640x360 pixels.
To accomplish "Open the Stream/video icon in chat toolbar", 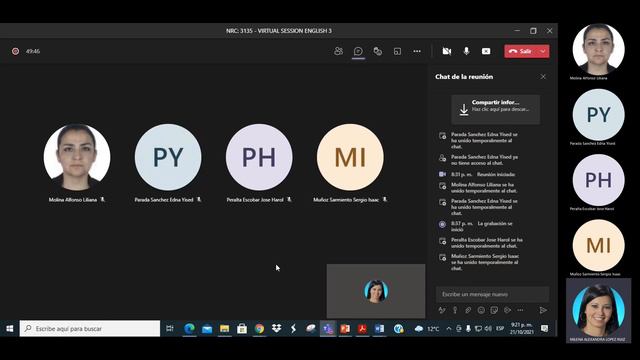I will [x=507, y=310].
